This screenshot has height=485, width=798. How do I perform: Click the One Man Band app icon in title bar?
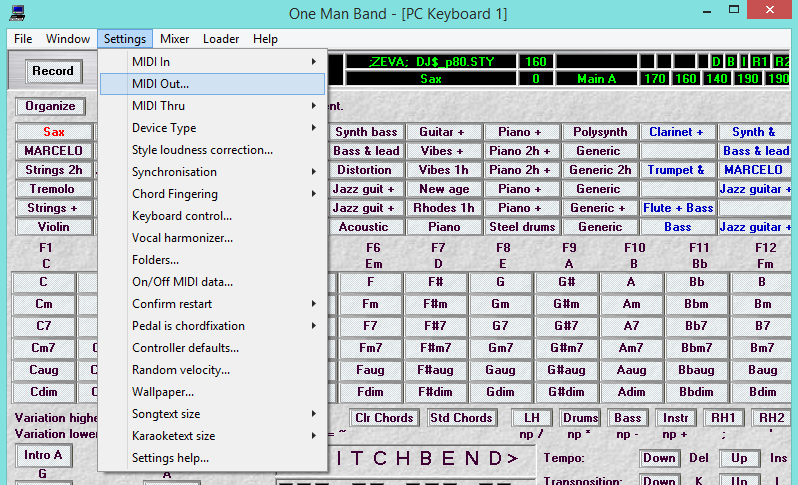coord(17,13)
